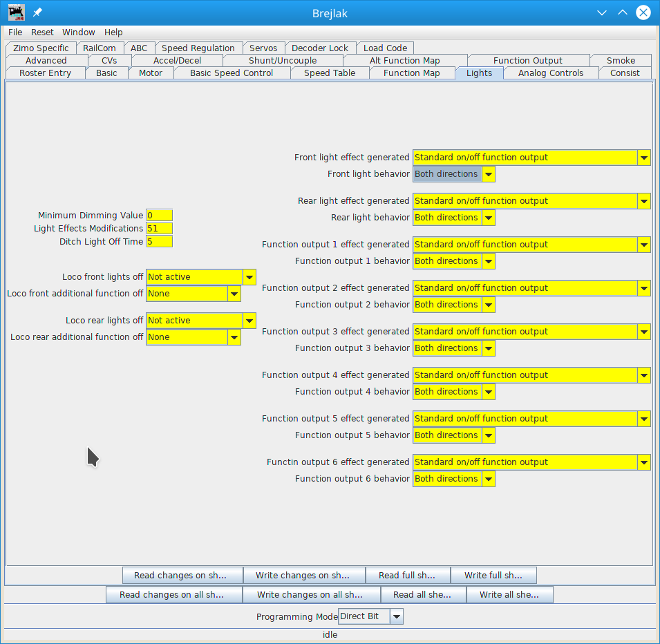
Task: Expand the Front light behavior dropdown
Action: point(453,174)
